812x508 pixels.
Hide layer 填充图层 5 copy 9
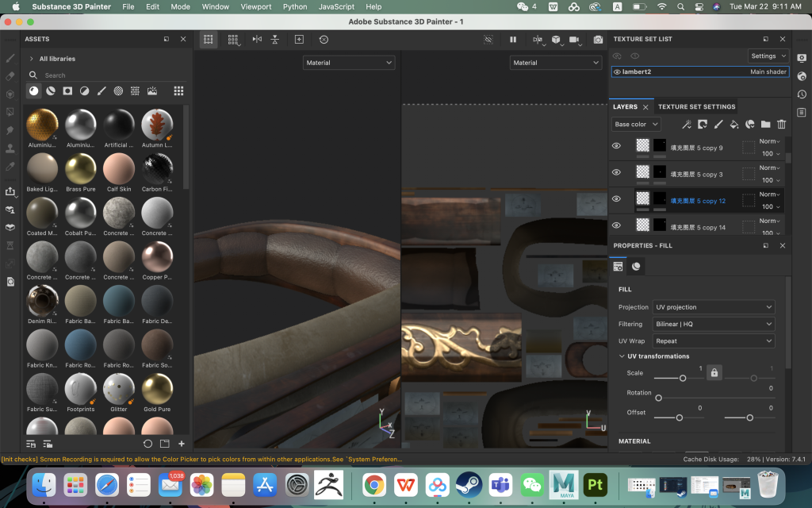point(616,146)
